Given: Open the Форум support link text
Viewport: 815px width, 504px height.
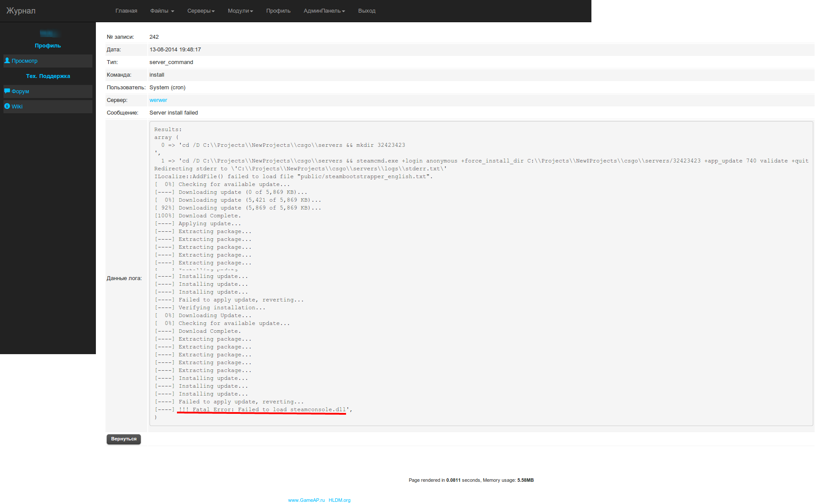Looking at the screenshot, I should 20,91.
